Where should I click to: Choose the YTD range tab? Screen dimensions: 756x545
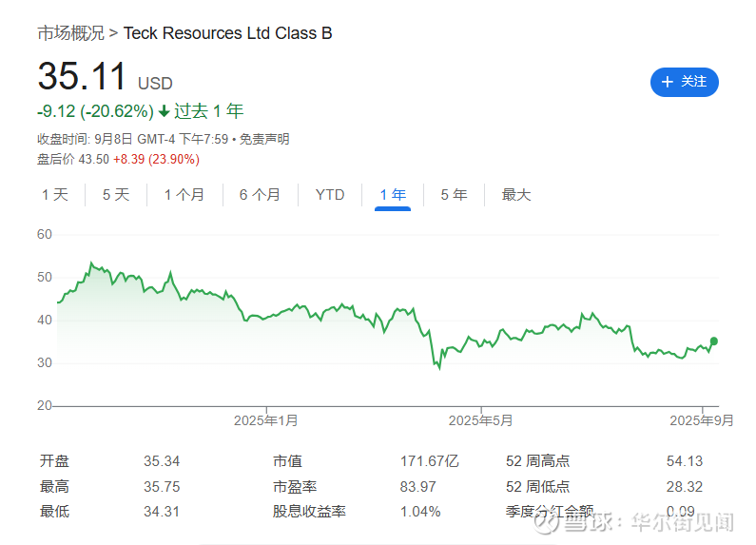pos(330,195)
